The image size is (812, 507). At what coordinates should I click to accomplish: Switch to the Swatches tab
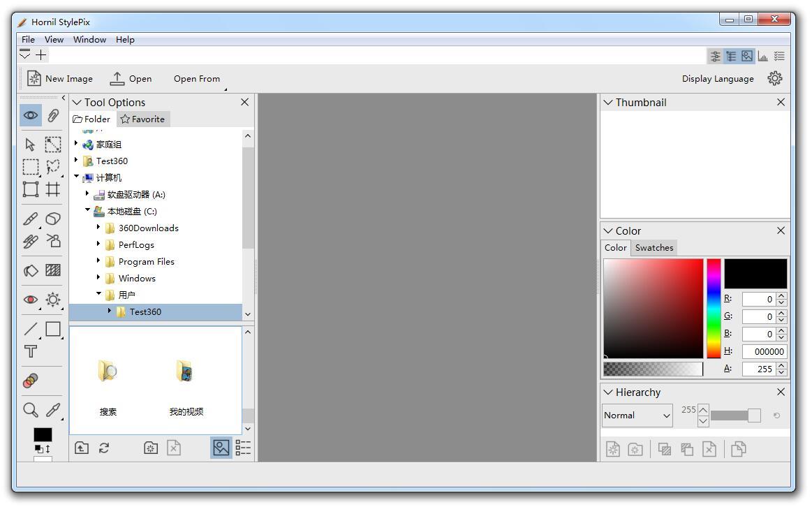(654, 248)
